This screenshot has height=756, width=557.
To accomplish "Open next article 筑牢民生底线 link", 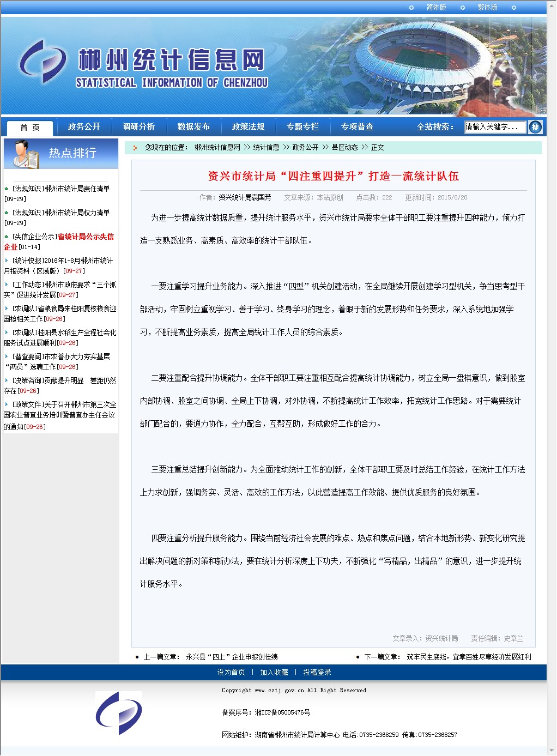I will point(468,657).
